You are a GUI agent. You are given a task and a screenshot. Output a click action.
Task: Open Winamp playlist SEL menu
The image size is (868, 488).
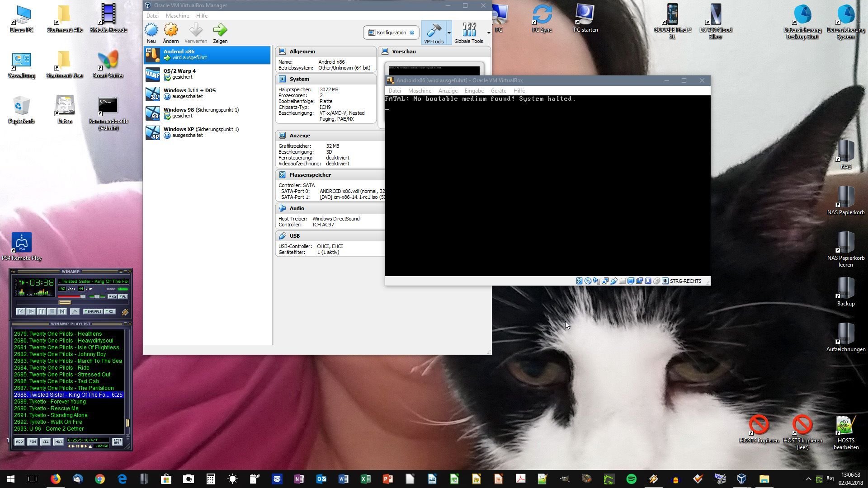pyautogui.click(x=46, y=441)
